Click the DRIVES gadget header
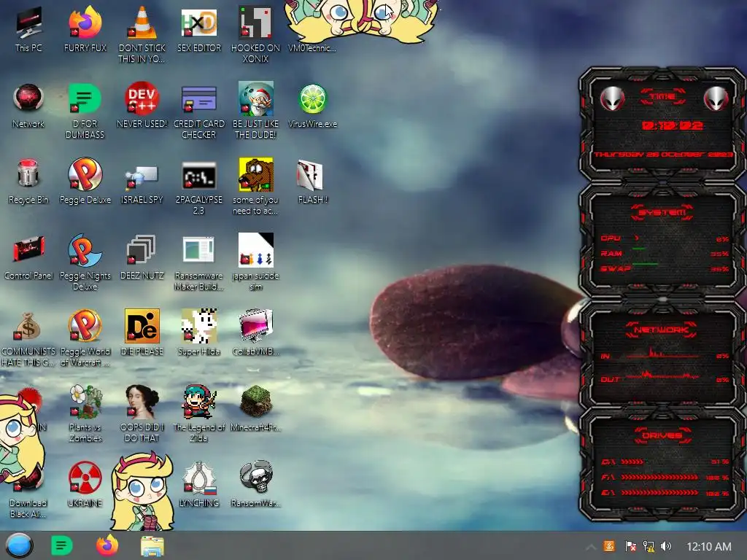 click(662, 435)
